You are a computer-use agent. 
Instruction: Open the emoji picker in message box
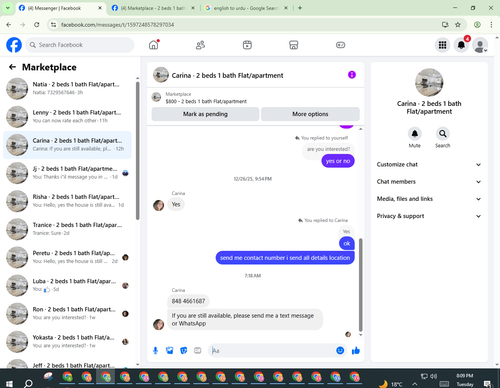(340, 350)
